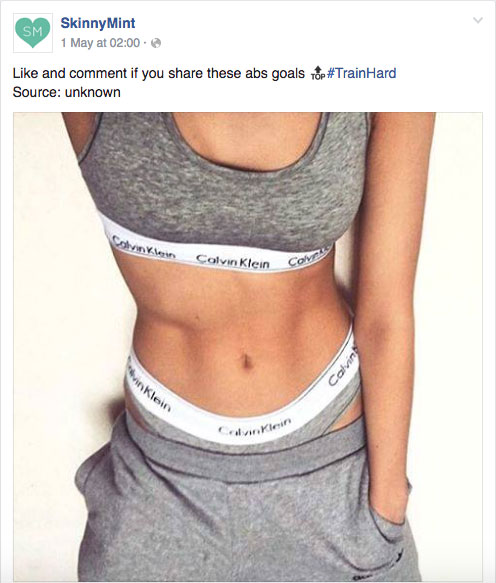Open the post timestamp 1 May at 02:00
This screenshot has width=496, height=583.
coord(100,43)
